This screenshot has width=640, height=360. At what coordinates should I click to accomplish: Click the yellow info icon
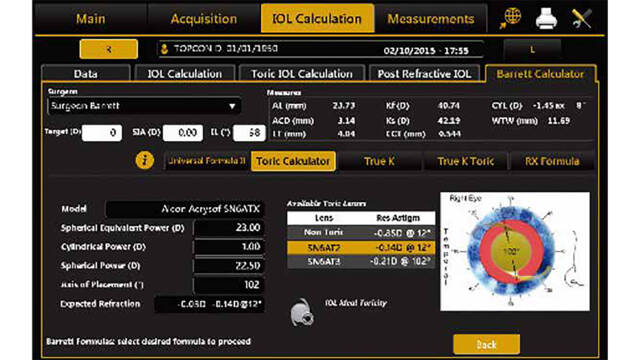point(144,160)
